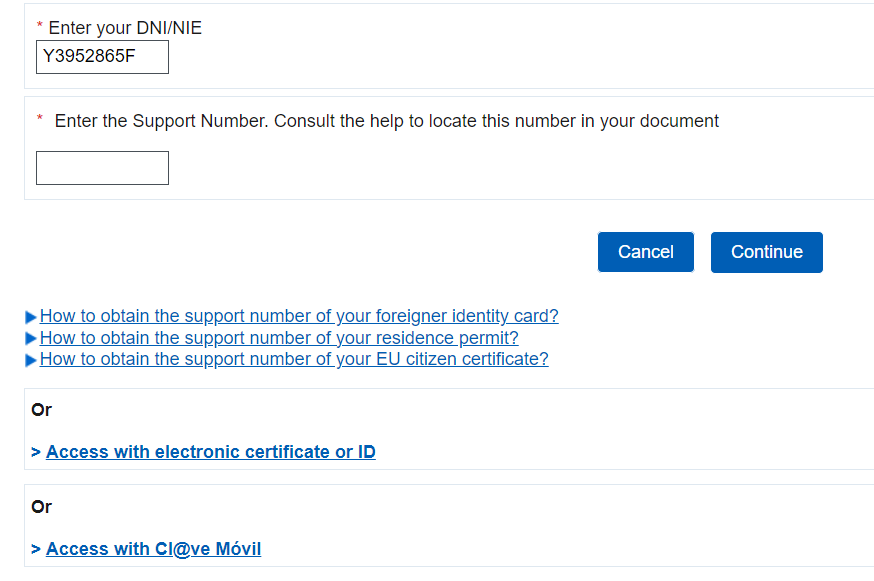
Task: Open EU citizen certificate support number help
Action: [x=294, y=359]
